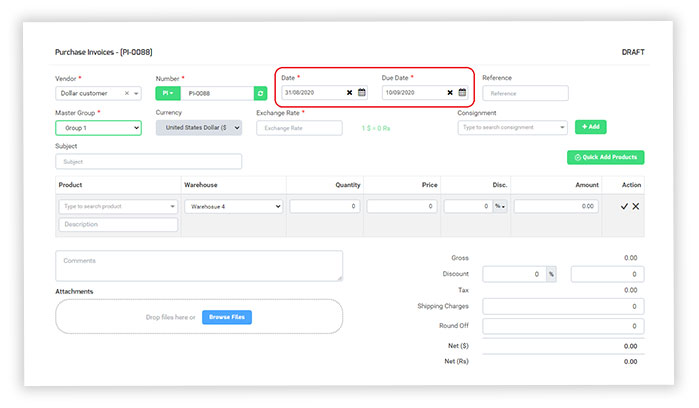Image resolution: width=699 pixels, height=408 pixels.
Task: Clear the Due Date with X icon
Action: point(450,93)
